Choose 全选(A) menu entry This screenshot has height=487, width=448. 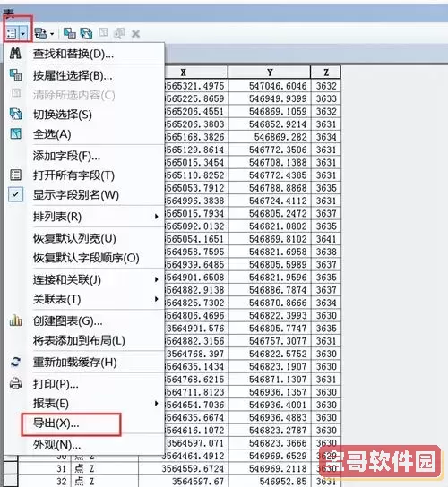84,134
